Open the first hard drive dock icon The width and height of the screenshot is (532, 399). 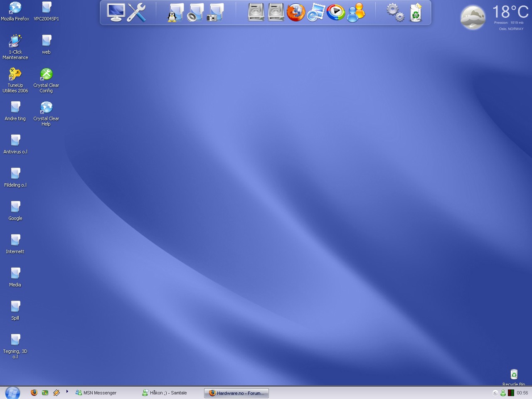(x=256, y=12)
